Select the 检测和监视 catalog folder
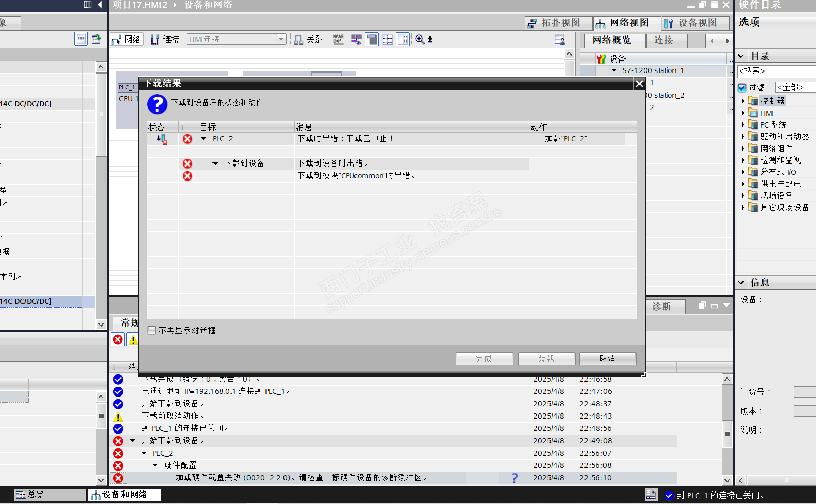This screenshot has height=504, width=816. point(780,160)
